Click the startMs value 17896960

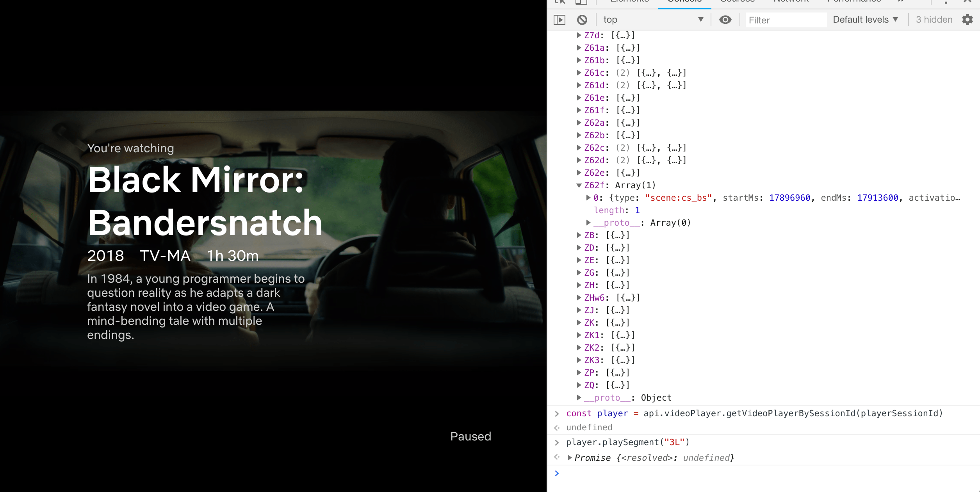(789, 198)
